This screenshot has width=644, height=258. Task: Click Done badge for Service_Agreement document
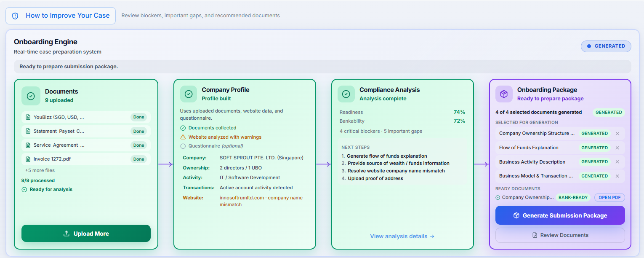tap(139, 145)
